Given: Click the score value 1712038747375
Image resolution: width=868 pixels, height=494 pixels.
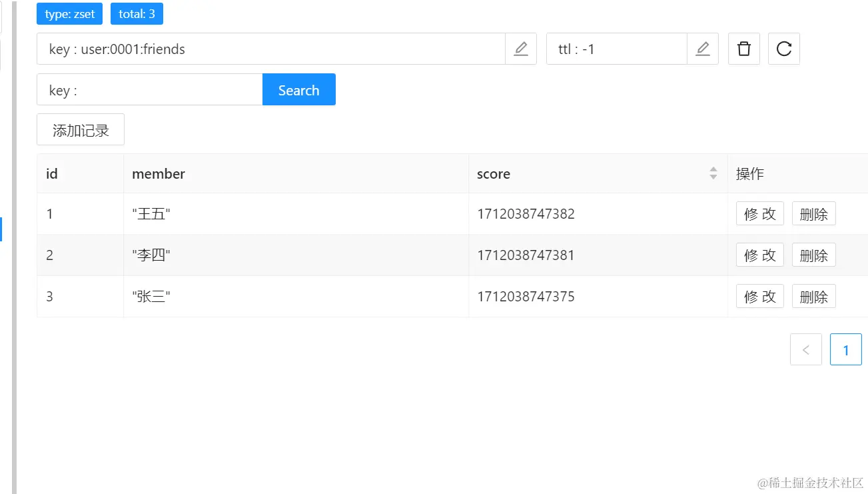Looking at the screenshot, I should tap(526, 297).
